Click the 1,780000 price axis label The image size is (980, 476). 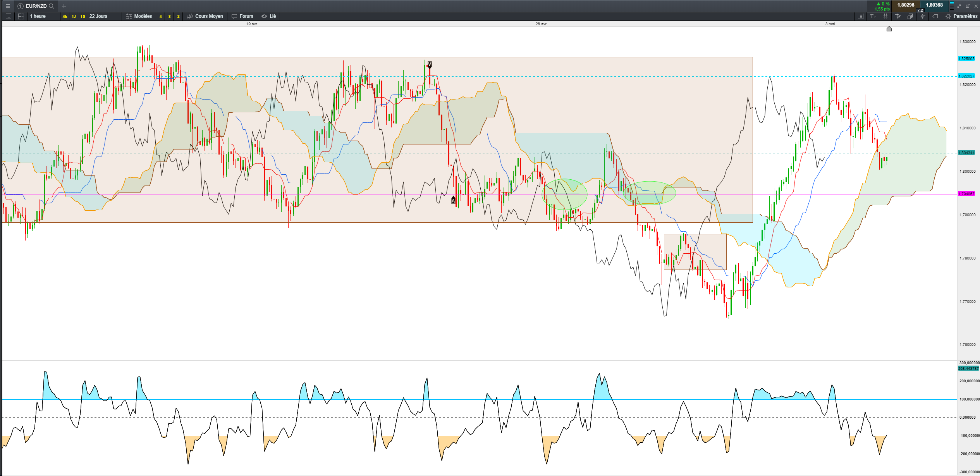968,258
